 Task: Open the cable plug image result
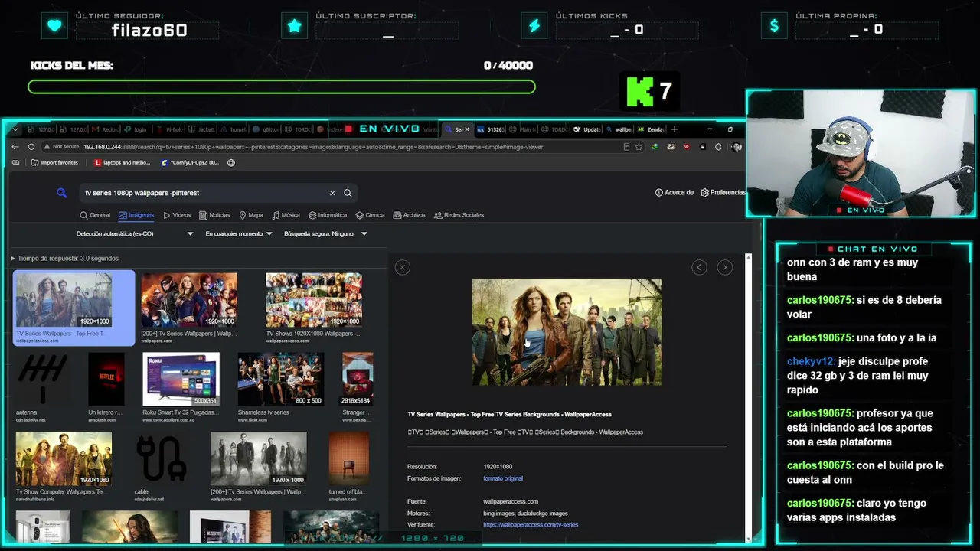[x=161, y=459]
